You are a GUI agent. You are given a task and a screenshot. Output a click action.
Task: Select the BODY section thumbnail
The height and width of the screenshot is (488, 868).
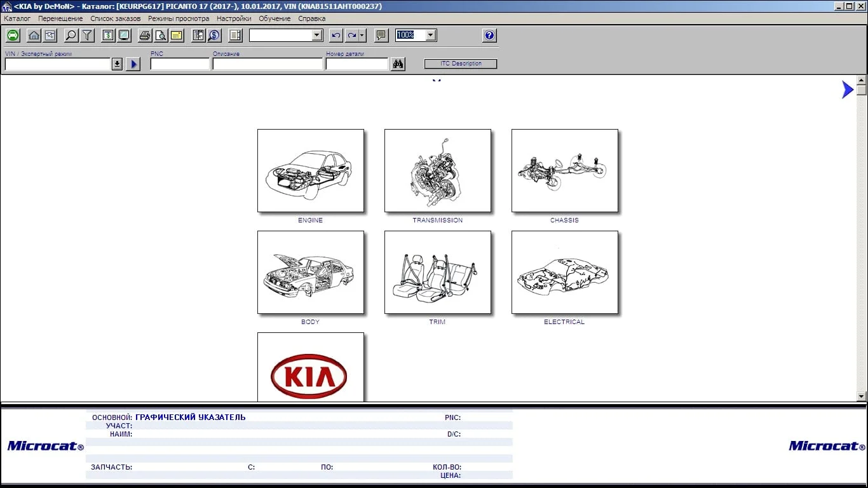point(311,272)
